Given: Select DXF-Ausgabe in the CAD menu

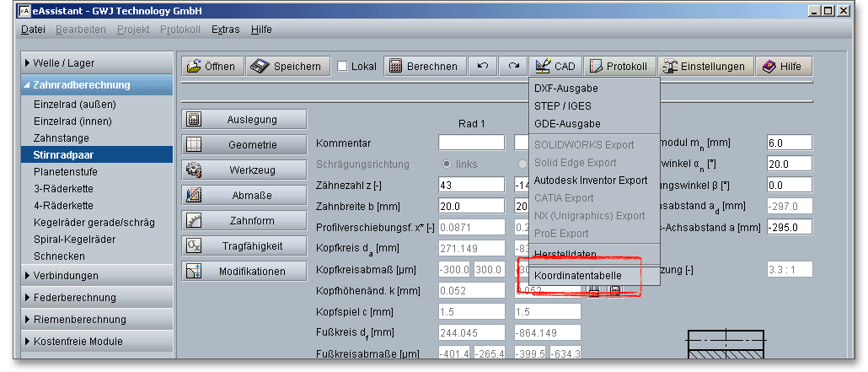Looking at the screenshot, I should point(566,89).
